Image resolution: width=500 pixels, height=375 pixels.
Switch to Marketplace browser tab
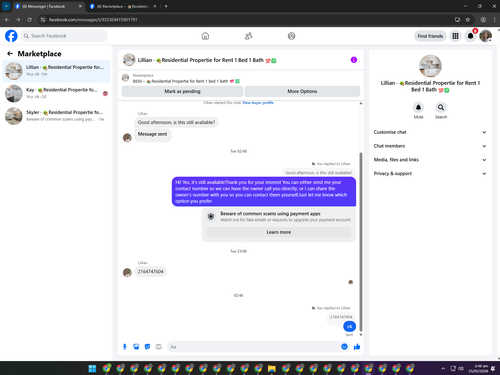(123, 6)
